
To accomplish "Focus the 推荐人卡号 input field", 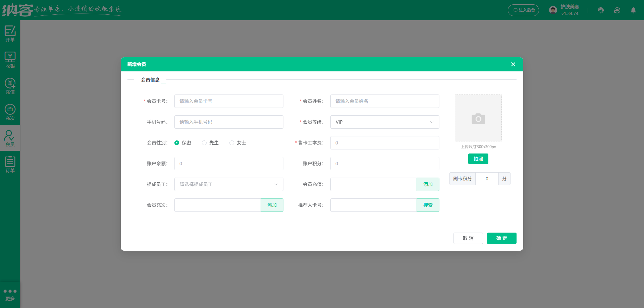I will (x=373, y=205).
